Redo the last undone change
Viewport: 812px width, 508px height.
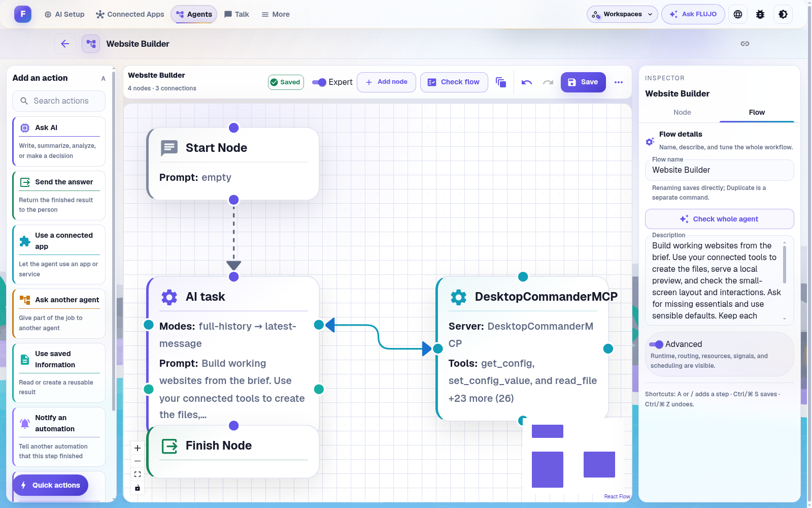(548, 82)
